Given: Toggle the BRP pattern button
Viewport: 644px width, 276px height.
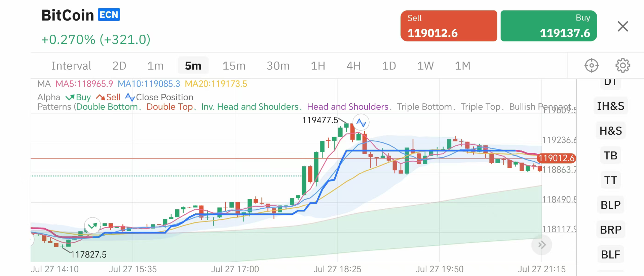Looking at the screenshot, I should (610, 230).
